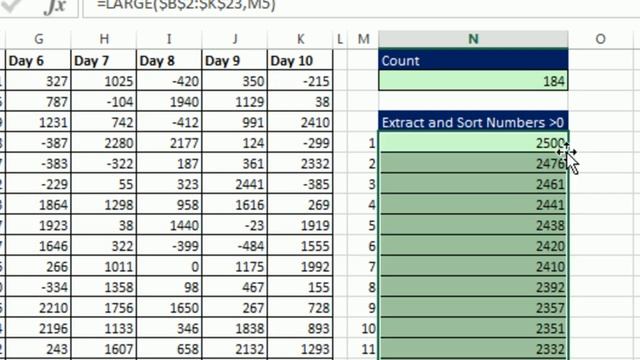Click rank number 11 in column M
The width and height of the screenshot is (640, 360).
[363, 349]
